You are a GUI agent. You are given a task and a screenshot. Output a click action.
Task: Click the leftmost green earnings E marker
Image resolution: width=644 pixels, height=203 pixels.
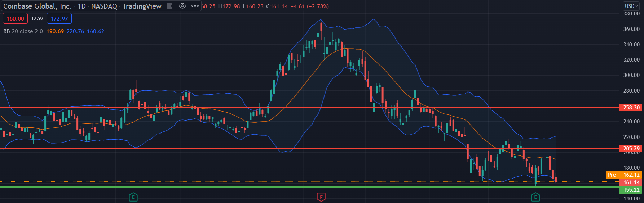tap(133, 197)
